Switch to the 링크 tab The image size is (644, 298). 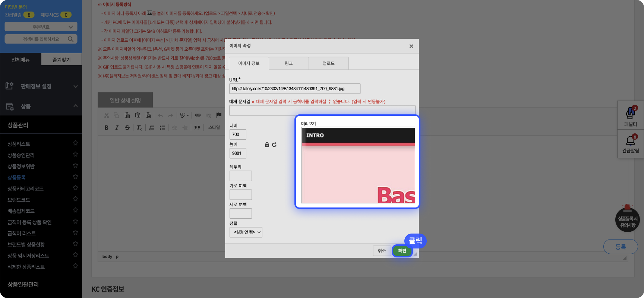pyautogui.click(x=288, y=63)
